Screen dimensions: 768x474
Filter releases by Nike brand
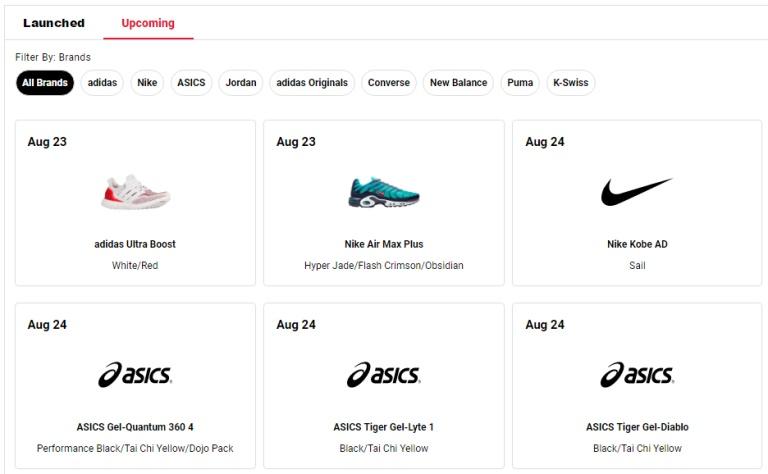pyautogui.click(x=147, y=83)
